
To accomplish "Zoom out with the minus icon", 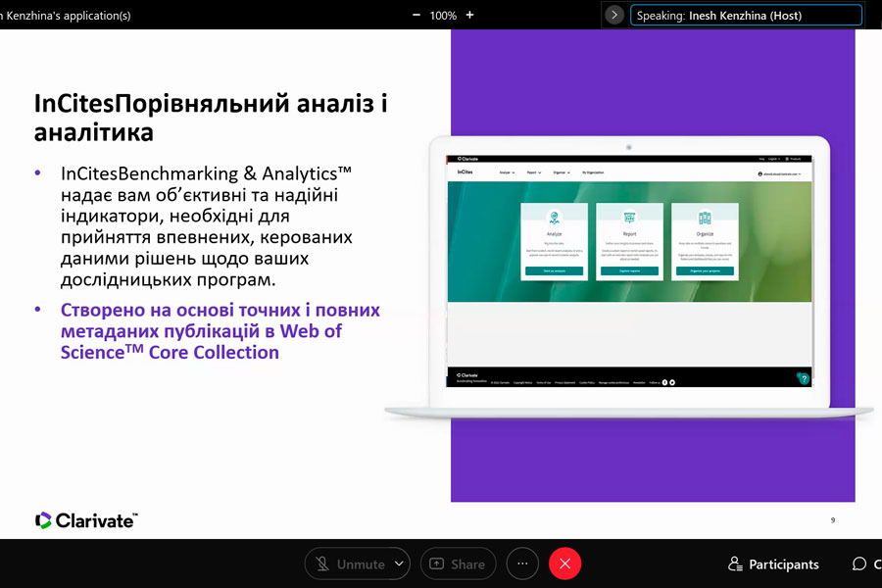I will point(417,15).
